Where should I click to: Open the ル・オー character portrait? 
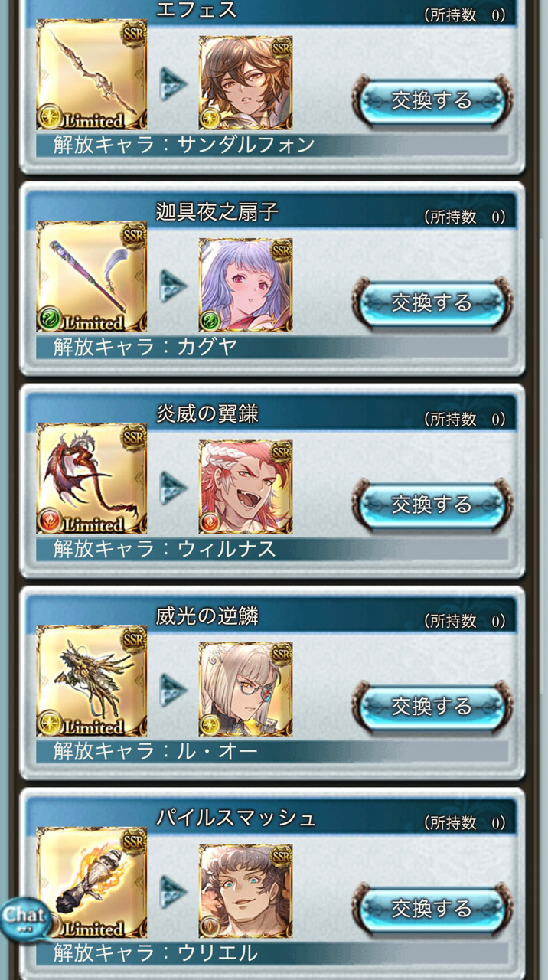point(246,688)
